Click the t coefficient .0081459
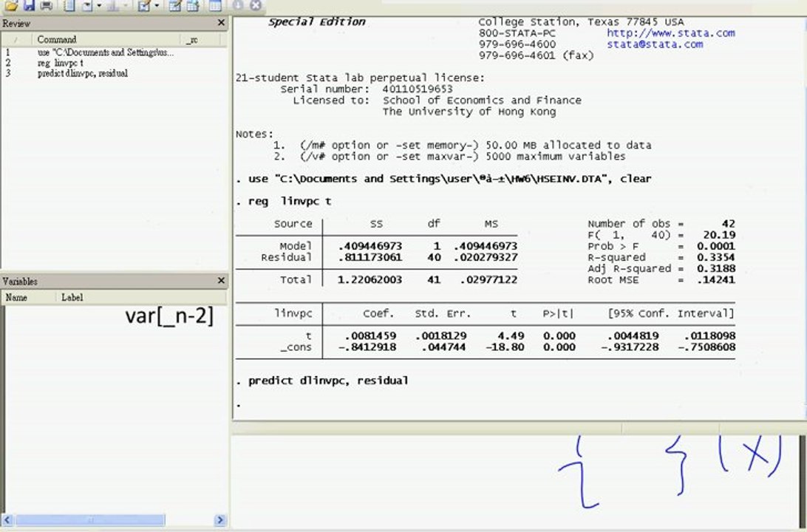807x532 pixels. tap(370, 336)
